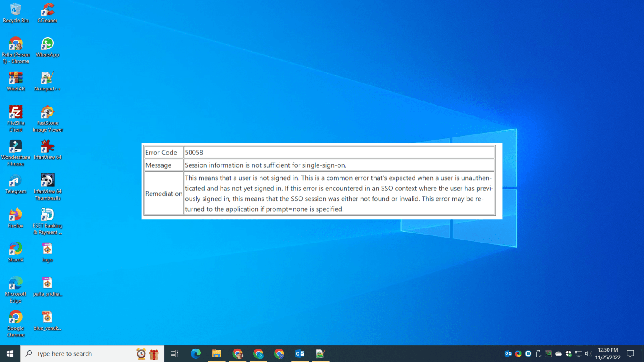Start Notepad++ editor

[47, 78]
